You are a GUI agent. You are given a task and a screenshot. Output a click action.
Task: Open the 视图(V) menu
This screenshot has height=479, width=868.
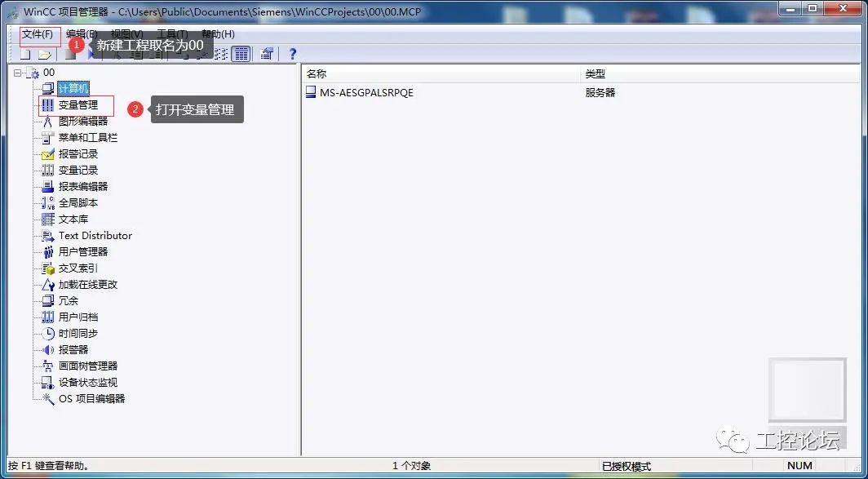(126, 34)
